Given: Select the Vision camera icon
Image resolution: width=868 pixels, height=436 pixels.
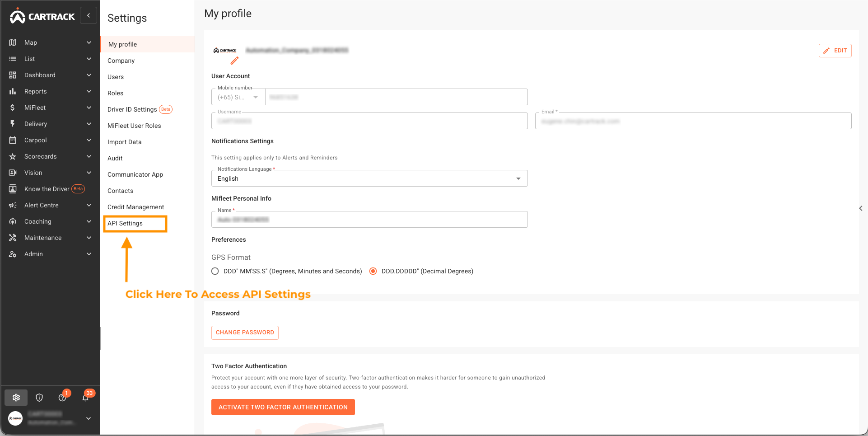Looking at the screenshot, I should (13, 173).
